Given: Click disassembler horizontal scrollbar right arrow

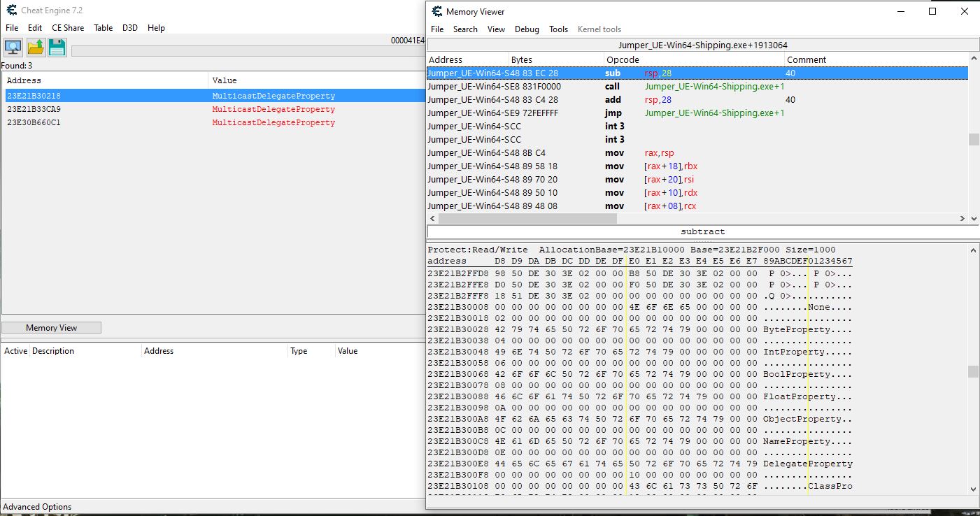Looking at the screenshot, I should [963, 218].
